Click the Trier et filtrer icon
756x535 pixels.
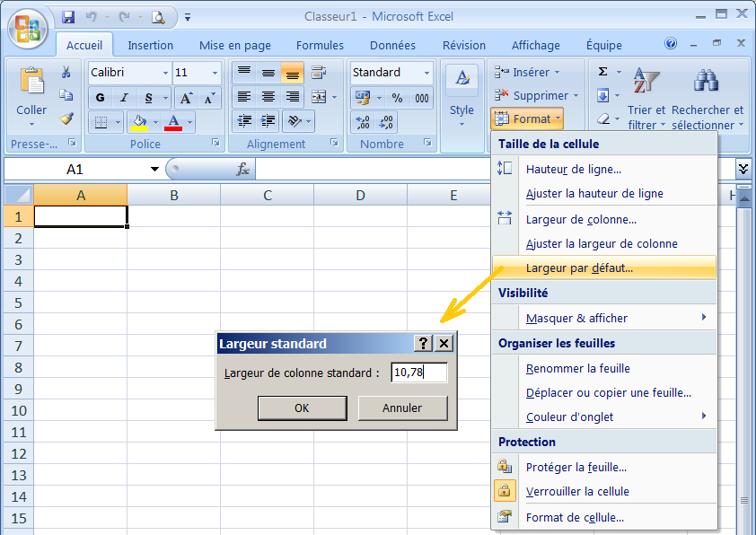coord(646,82)
